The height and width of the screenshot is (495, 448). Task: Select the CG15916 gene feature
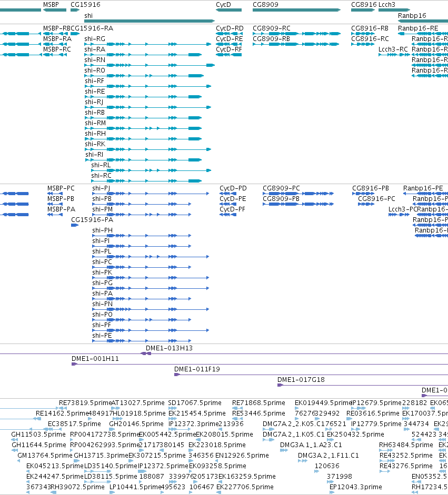[x=75, y=10]
